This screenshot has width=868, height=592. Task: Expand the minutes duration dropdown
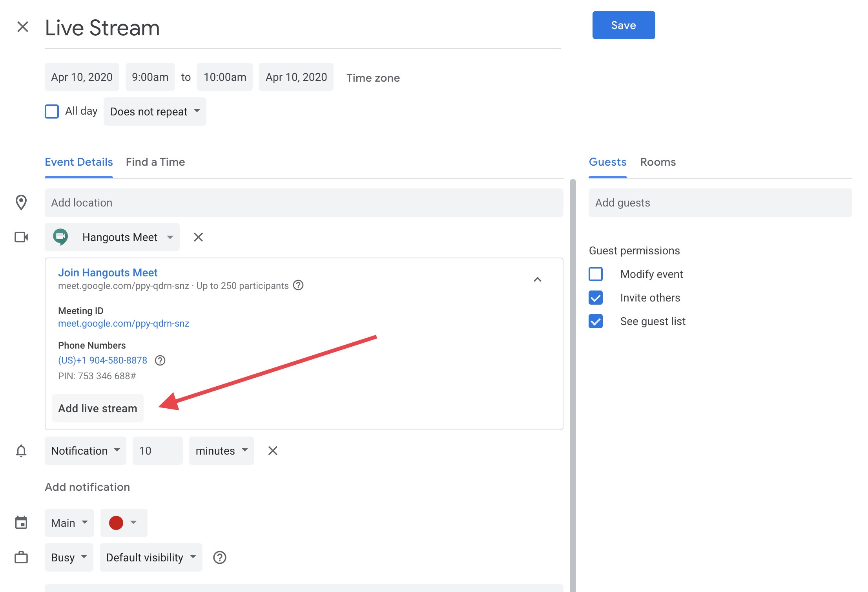(222, 450)
